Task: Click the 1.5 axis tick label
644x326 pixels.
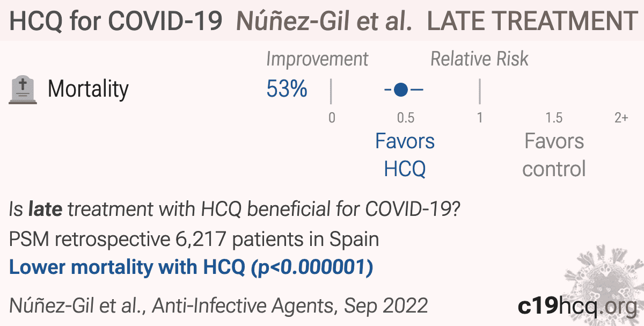Action: (554, 118)
